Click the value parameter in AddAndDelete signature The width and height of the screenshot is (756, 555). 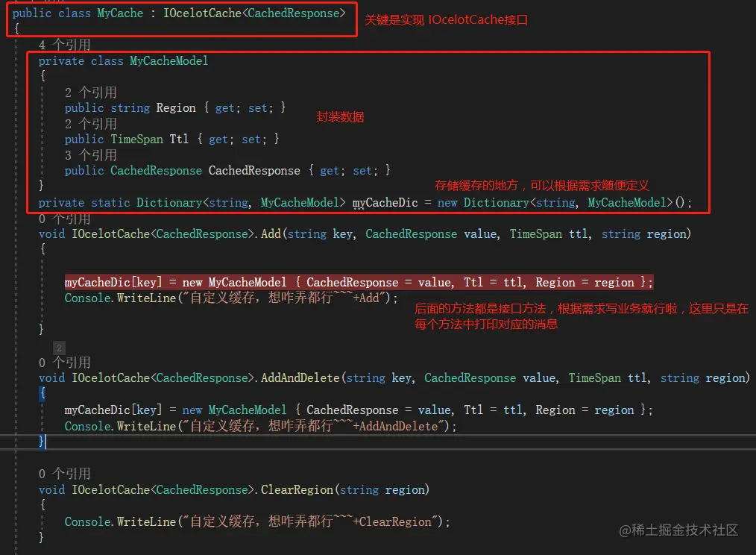click(x=539, y=378)
